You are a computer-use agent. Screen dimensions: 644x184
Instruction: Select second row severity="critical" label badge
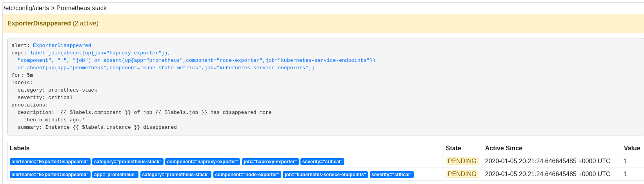click(x=391, y=175)
